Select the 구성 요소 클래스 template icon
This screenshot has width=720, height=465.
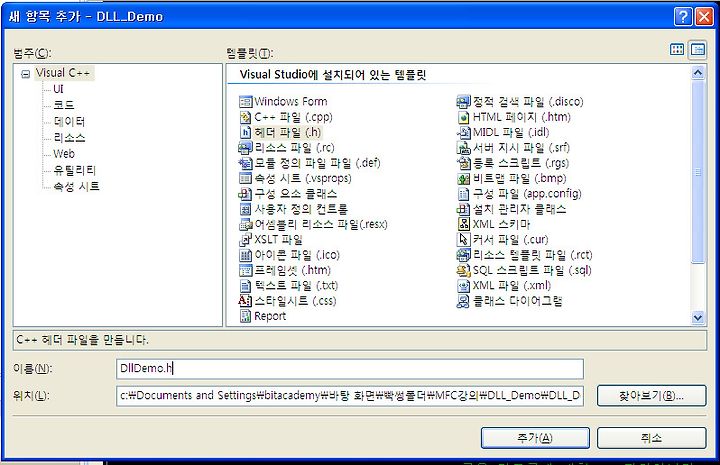pos(246,194)
